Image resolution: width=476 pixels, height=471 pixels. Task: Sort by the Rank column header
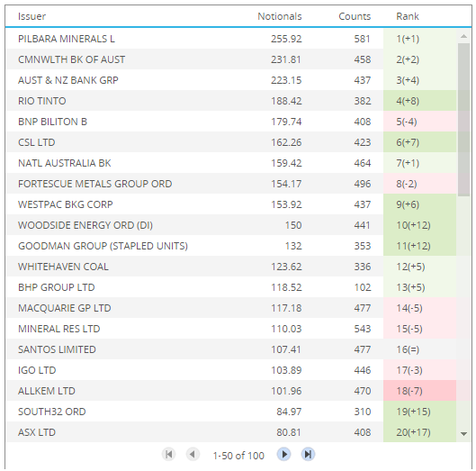click(x=408, y=16)
